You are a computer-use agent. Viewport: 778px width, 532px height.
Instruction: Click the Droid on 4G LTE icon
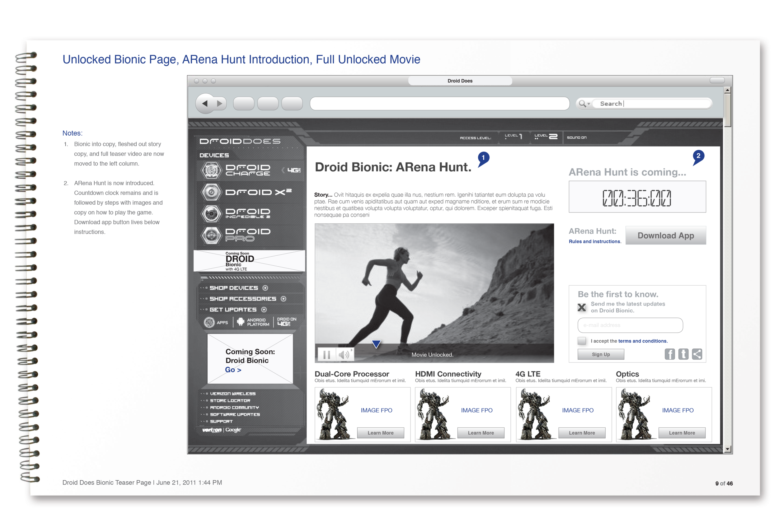pos(287,322)
